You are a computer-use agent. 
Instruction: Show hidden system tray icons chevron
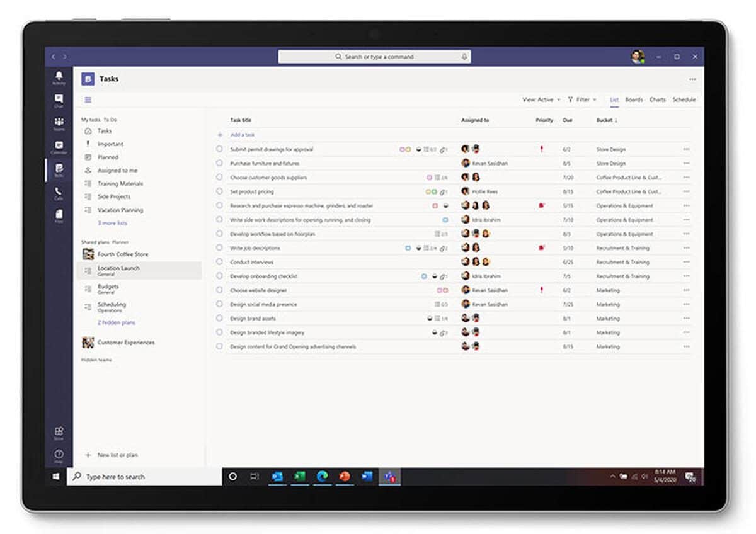point(612,477)
